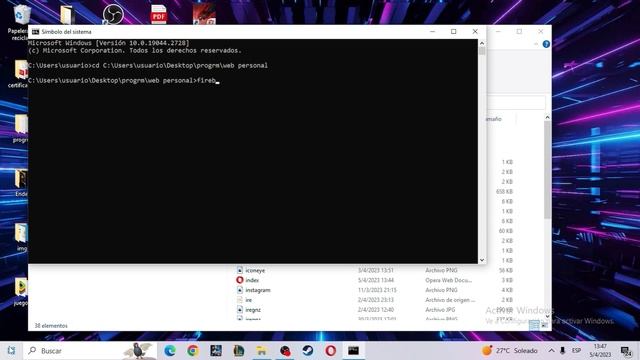This screenshot has height=360, width=640.
Task: Click the command line showing 'fireb'
Action: (x=124, y=80)
